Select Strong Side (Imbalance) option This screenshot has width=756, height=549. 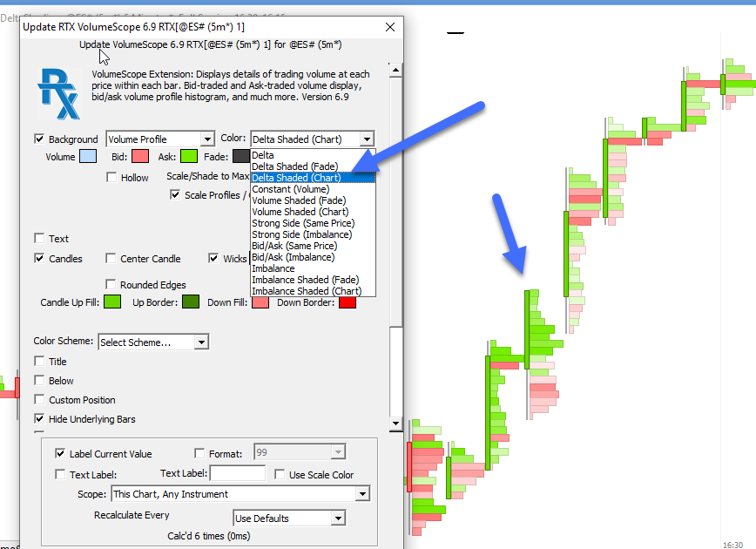pyautogui.click(x=313, y=234)
